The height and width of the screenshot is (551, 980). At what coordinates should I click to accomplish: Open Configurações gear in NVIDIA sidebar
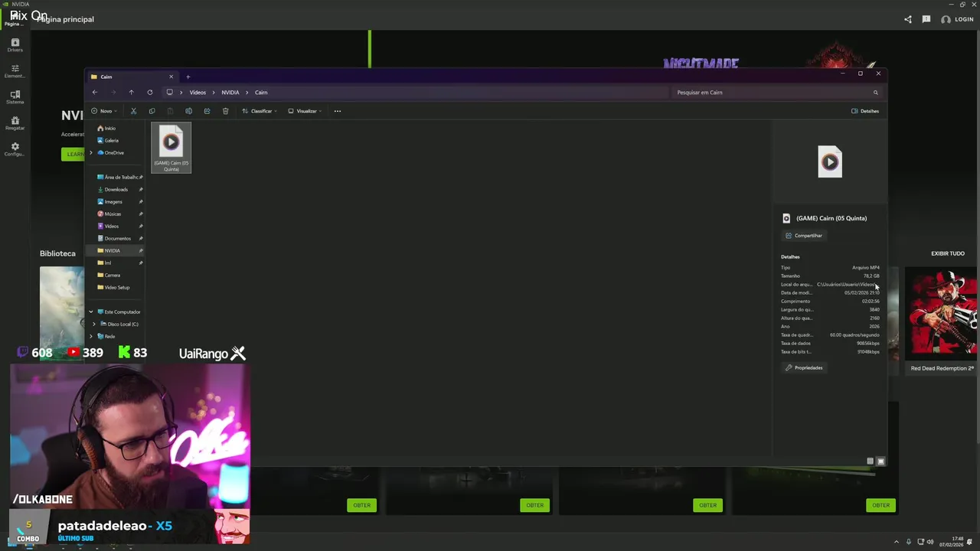click(x=15, y=149)
